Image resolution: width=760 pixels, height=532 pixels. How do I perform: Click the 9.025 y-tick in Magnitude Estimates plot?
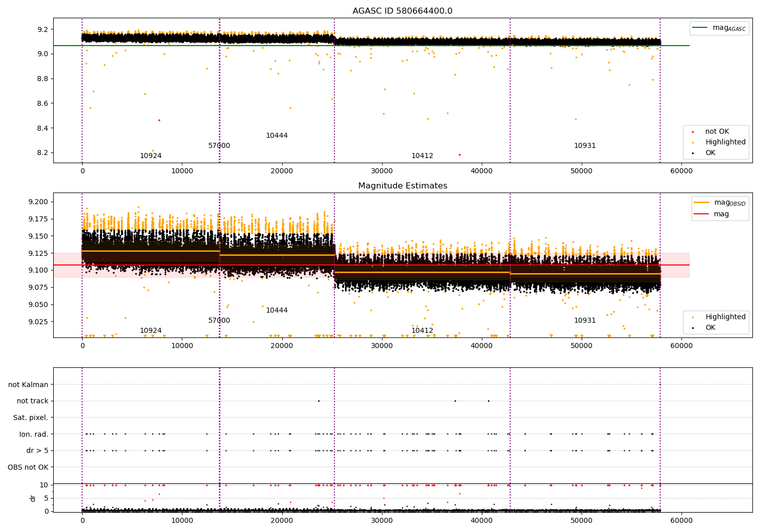tap(40, 322)
